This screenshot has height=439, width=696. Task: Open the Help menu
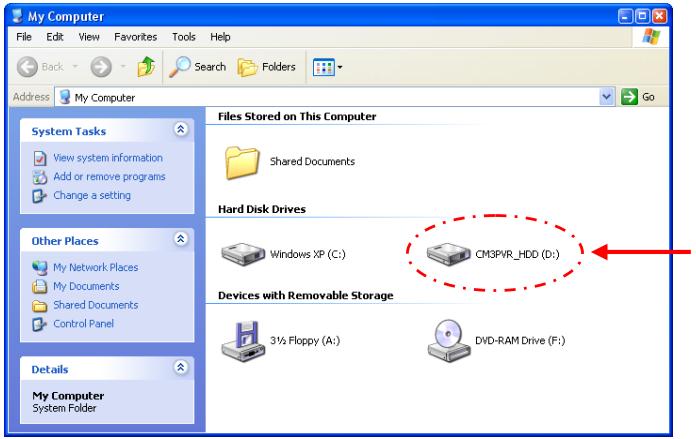tap(220, 37)
